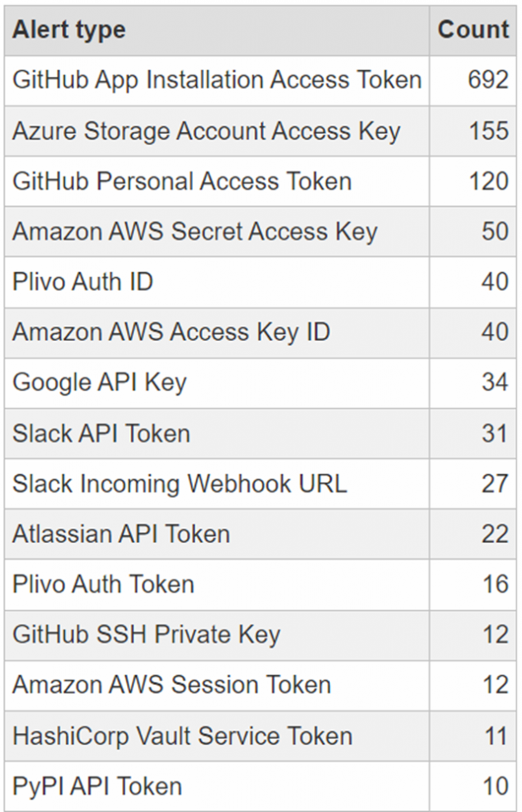The height and width of the screenshot is (812, 522).
Task: Click GitHub SSH Private Key entry
Action: click(146, 634)
